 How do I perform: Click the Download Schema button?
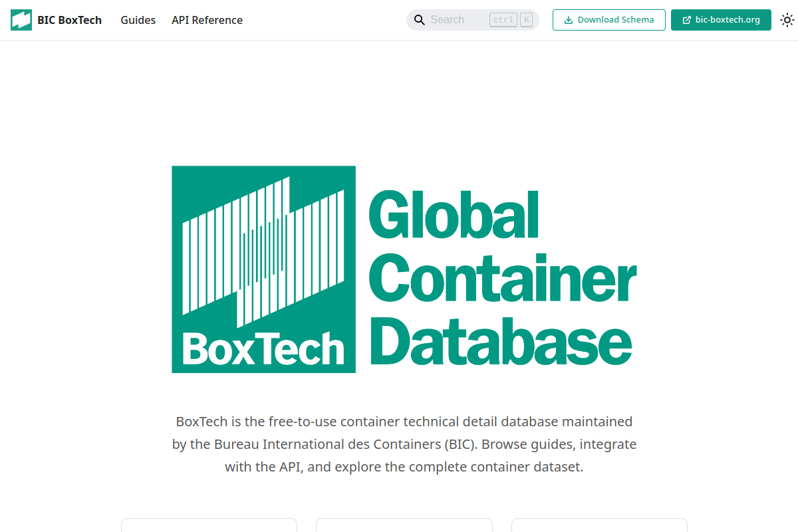point(609,20)
